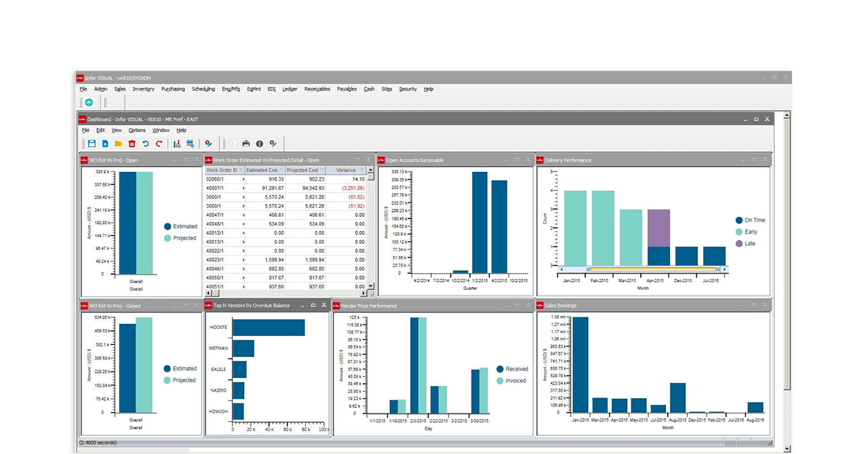
Task: Click the red Redo arrow icon
Action: pyautogui.click(x=158, y=144)
